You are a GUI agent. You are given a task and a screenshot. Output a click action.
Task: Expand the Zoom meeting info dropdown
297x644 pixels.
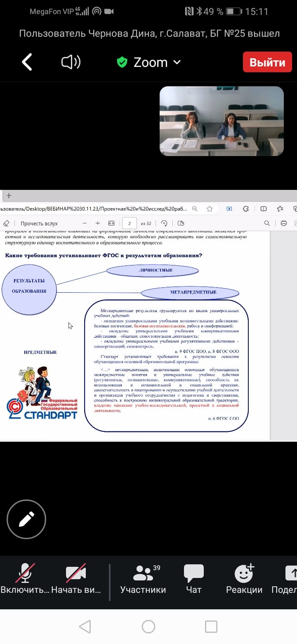click(177, 62)
